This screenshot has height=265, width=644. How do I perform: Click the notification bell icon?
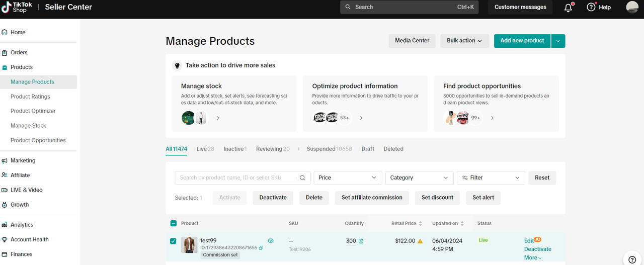(568, 8)
